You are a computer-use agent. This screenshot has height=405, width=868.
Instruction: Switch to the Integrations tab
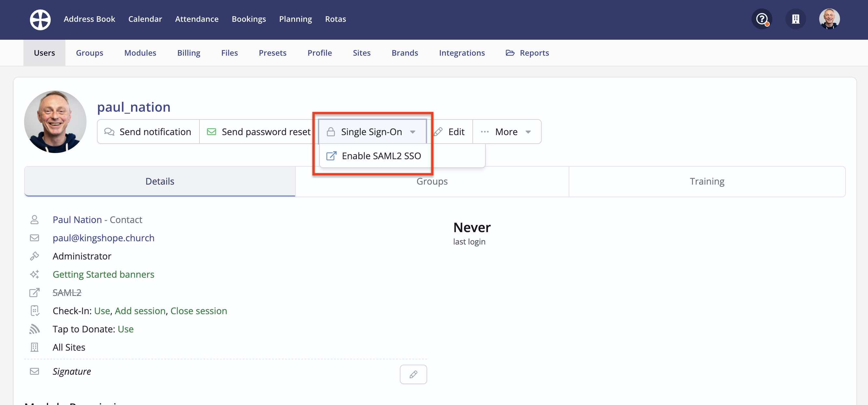click(x=462, y=53)
